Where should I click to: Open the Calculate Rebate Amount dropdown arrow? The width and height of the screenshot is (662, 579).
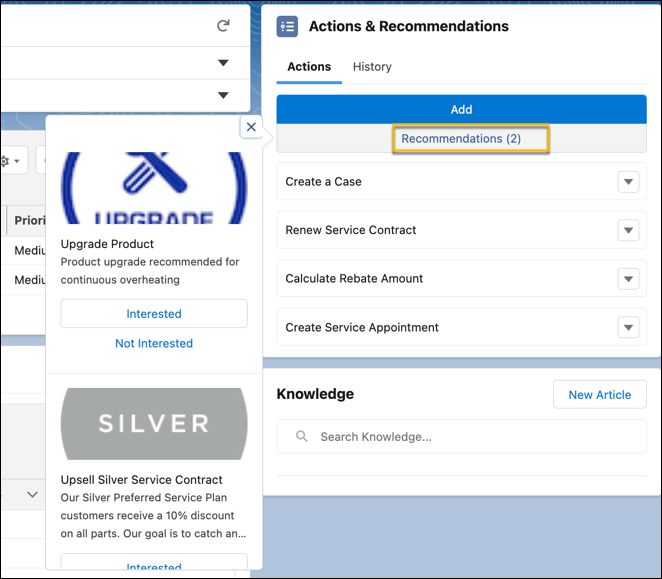tap(628, 279)
